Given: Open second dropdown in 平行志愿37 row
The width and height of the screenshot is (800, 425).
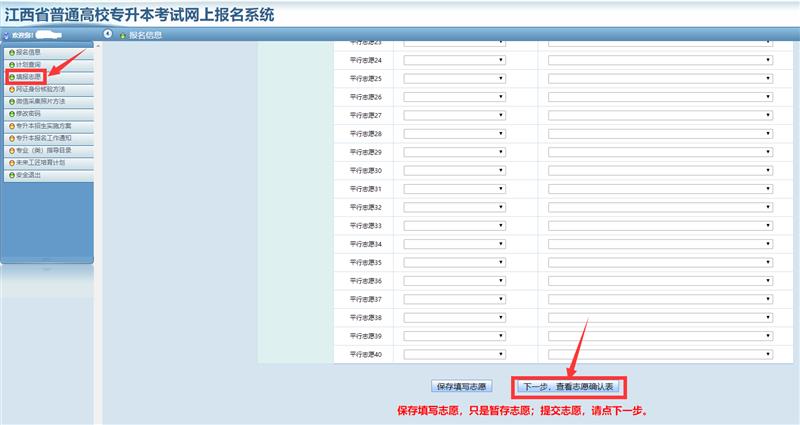Looking at the screenshot, I should click(x=661, y=299).
